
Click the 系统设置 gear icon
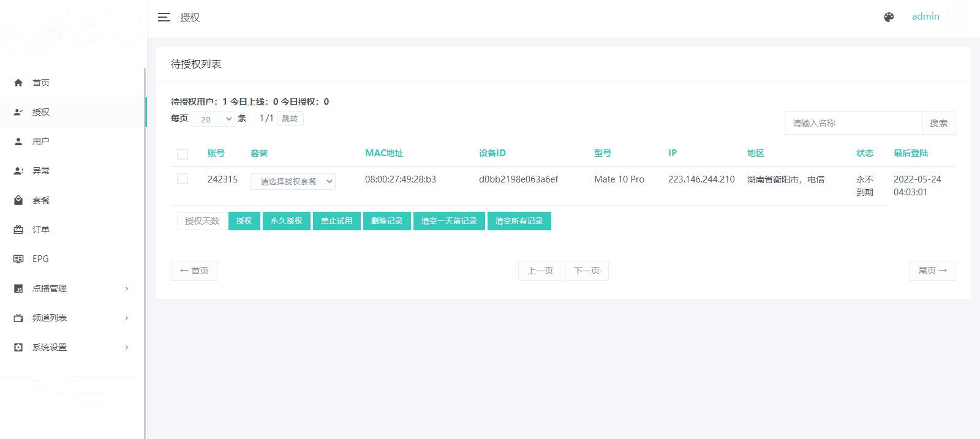pyautogui.click(x=18, y=347)
